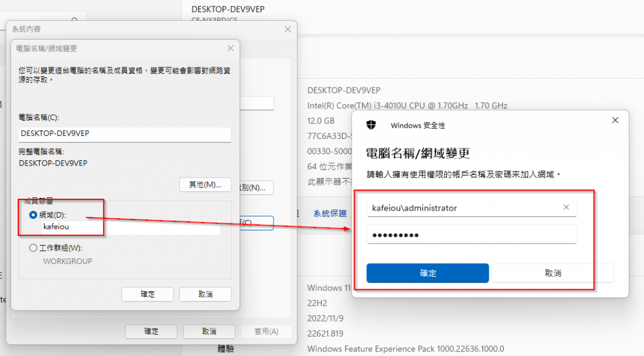Close the Windows 安全性 dialog
The width and height of the screenshot is (644, 356).
[x=615, y=120]
